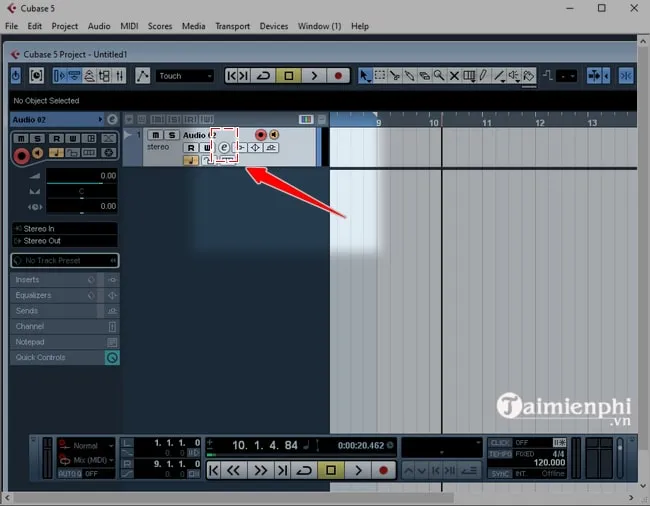
Task: Toggle Inspector Record Enable red button
Action: coord(22,156)
